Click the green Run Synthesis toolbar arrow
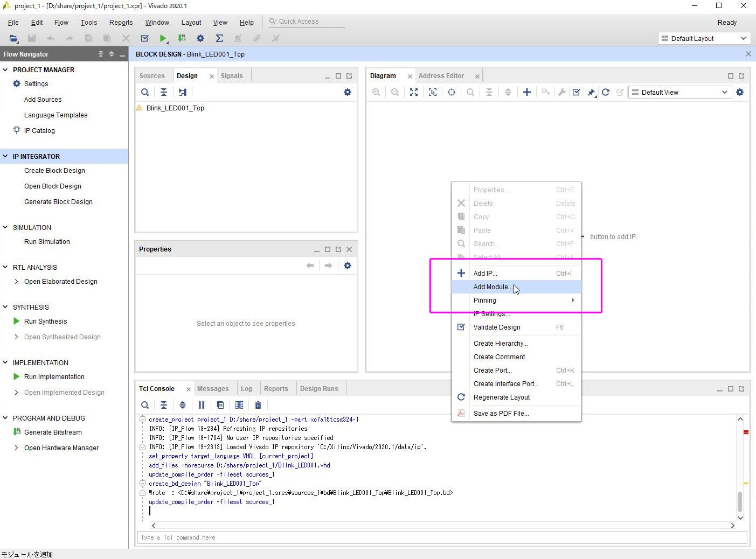This screenshot has width=756, height=559. pyautogui.click(x=163, y=38)
